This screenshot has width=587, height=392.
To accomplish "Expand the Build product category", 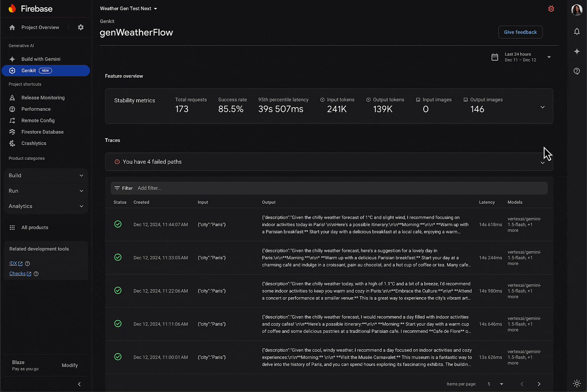I will (46, 175).
